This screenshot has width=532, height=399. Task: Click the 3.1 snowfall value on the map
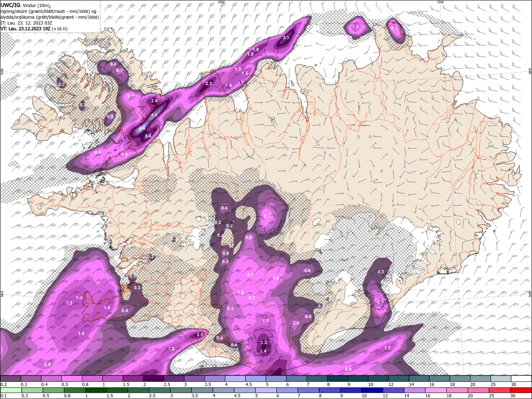click(286, 37)
